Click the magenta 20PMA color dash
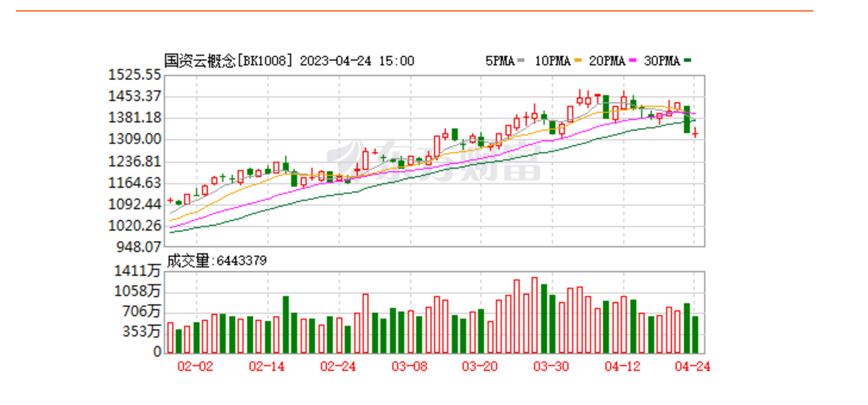This screenshot has height=405, width=868. point(633,61)
